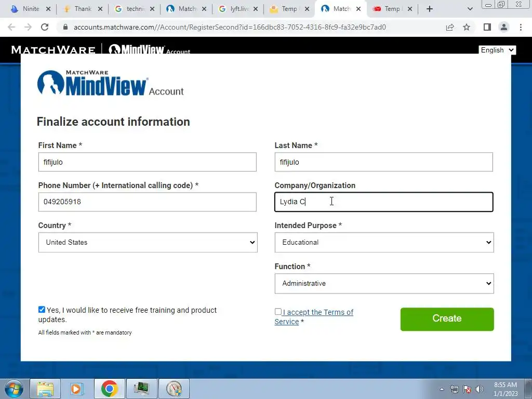Viewport: 532px width, 399px height.
Task: Click the MindView Account logo on the form
Action: pos(111,83)
